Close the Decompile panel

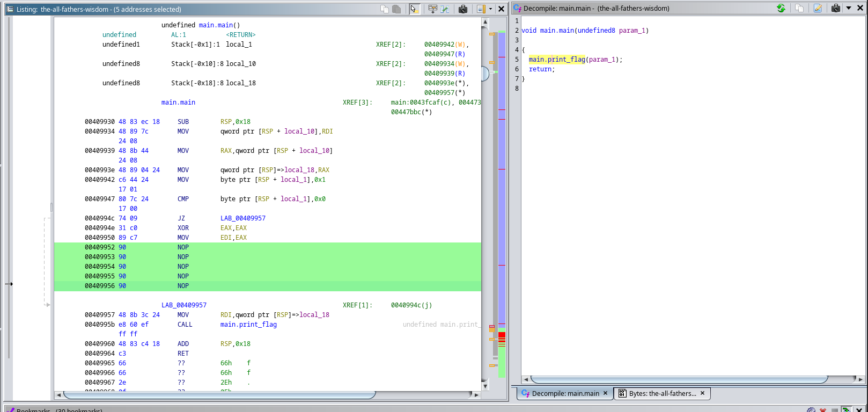(x=859, y=8)
